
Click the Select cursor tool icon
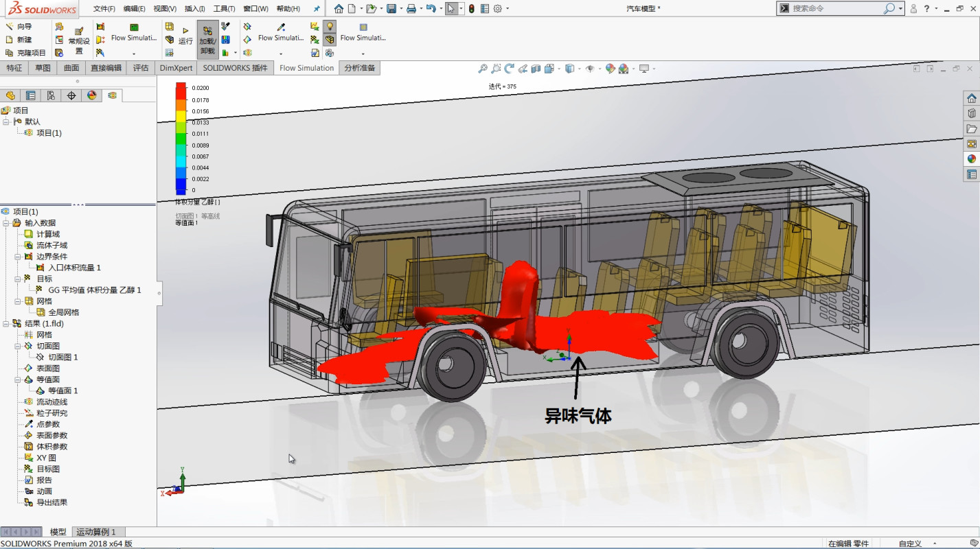[x=451, y=9]
